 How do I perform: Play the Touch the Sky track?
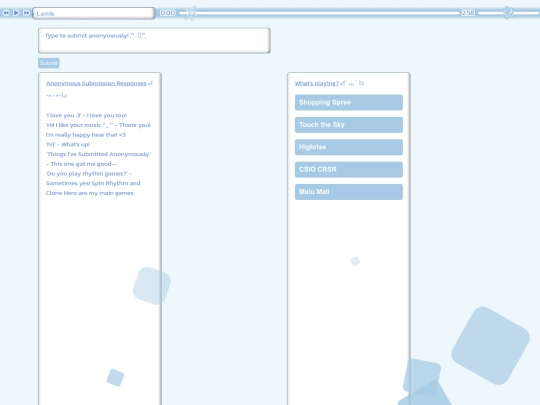(349, 125)
